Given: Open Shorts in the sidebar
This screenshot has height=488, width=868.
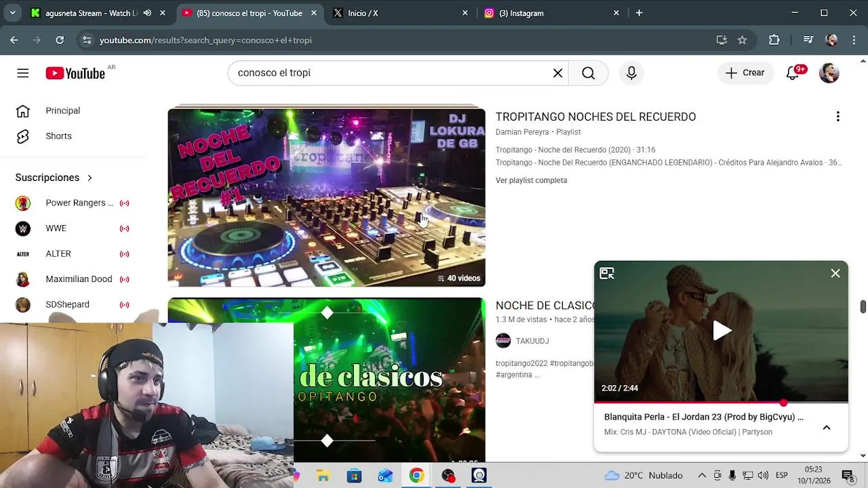Looking at the screenshot, I should click(73, 136).
